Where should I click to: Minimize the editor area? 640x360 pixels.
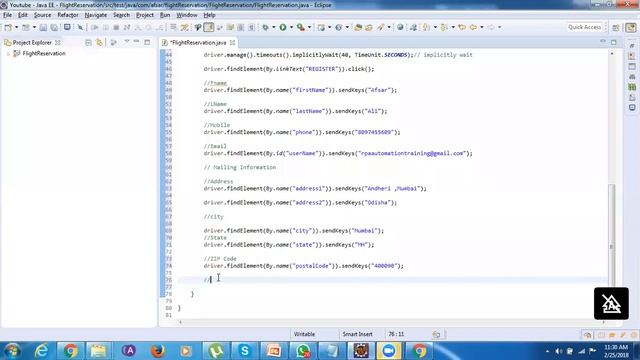pos(603,41)
